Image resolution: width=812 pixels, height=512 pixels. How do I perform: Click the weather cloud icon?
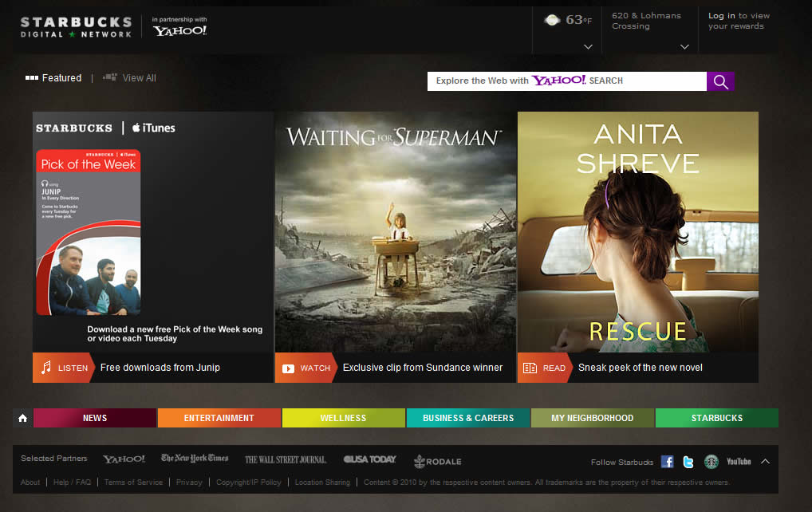552,20
